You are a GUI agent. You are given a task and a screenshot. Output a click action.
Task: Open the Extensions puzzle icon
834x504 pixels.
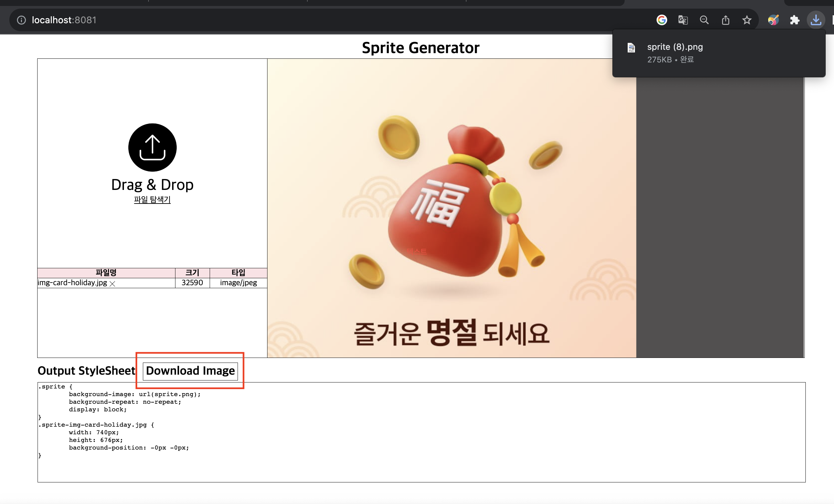[795, 20]
